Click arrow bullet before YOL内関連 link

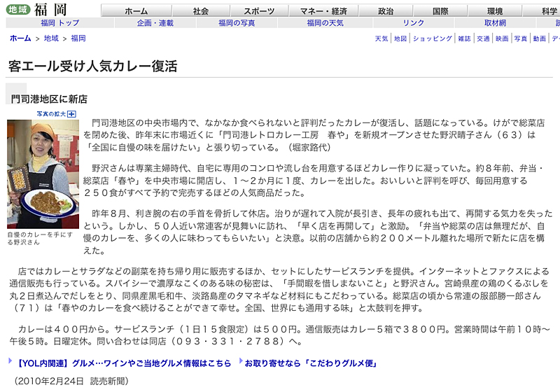tap(10, 363)
